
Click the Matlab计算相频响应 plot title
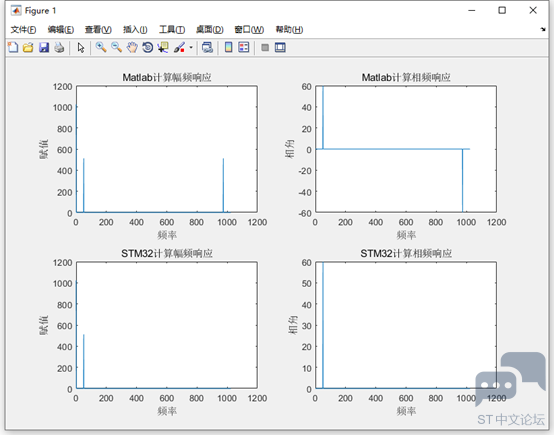pyautogui.click(x=406, y=77)
